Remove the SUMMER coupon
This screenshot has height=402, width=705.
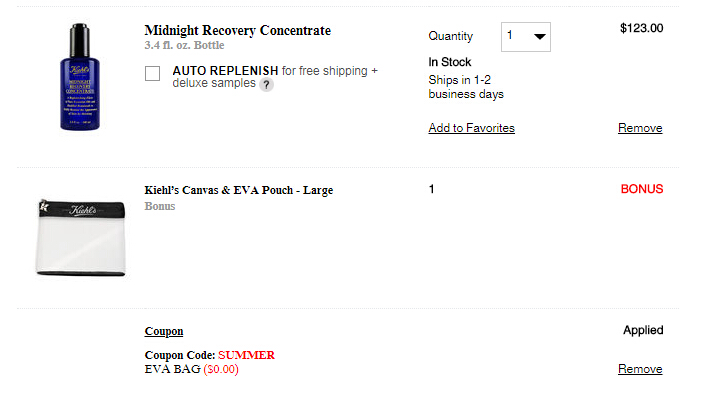[640, 369]
